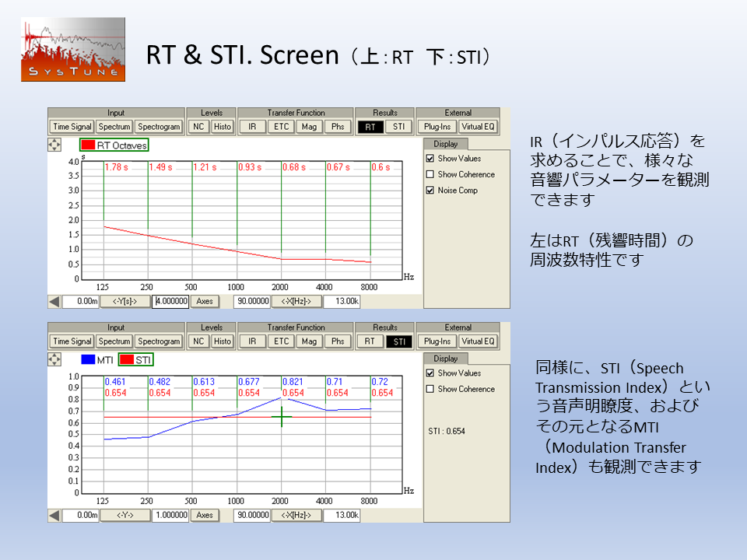Open Plug-Ins in lower toolbar
This screenshot has height=560, width=747.
click(x=437, y=341)
